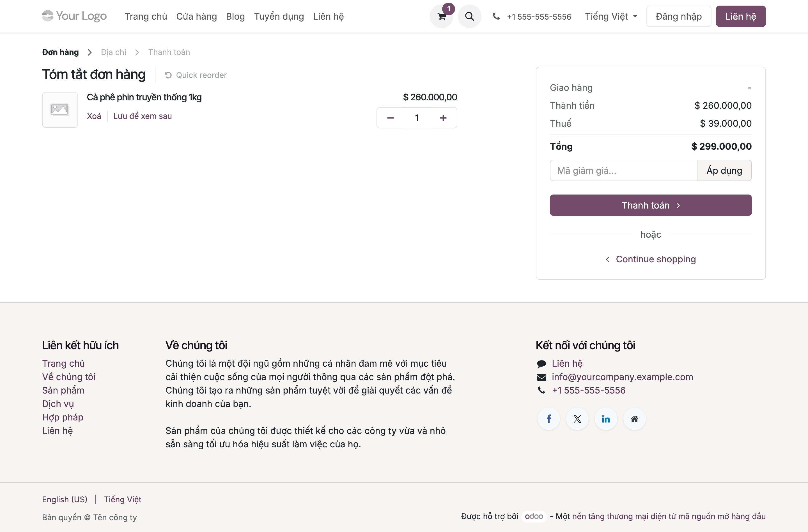Go to the Địa chỉ breadcrumb step
808x532 pixels.
(x=113, y=52)
